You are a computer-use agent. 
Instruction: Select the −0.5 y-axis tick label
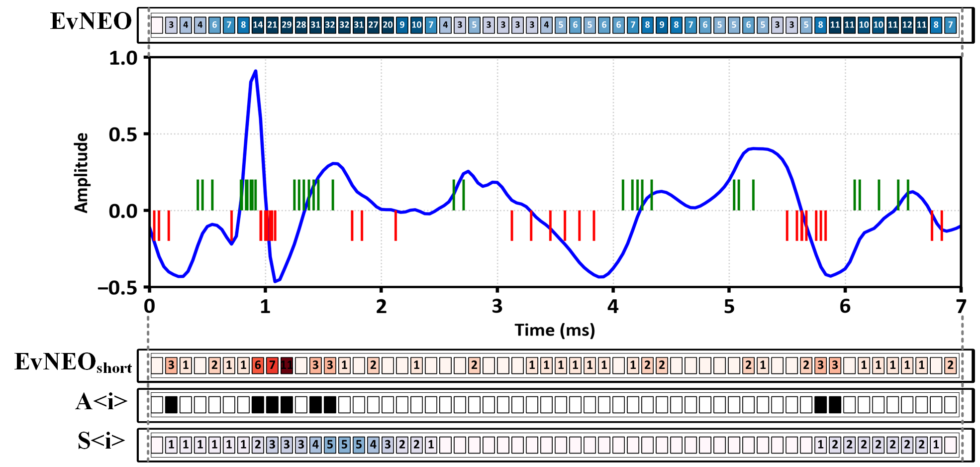tap(117, 288)
